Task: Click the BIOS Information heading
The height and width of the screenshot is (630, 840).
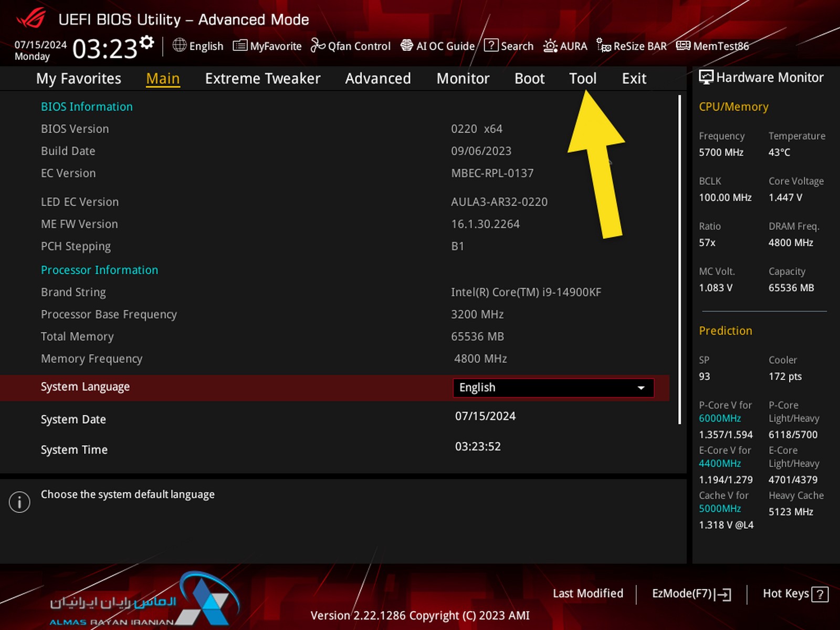Action: click(87, 107)
